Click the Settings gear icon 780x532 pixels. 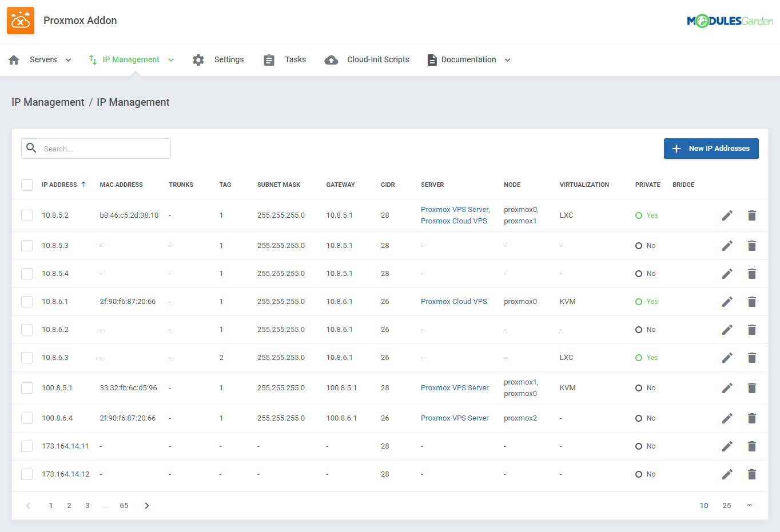tap(198, 59)
